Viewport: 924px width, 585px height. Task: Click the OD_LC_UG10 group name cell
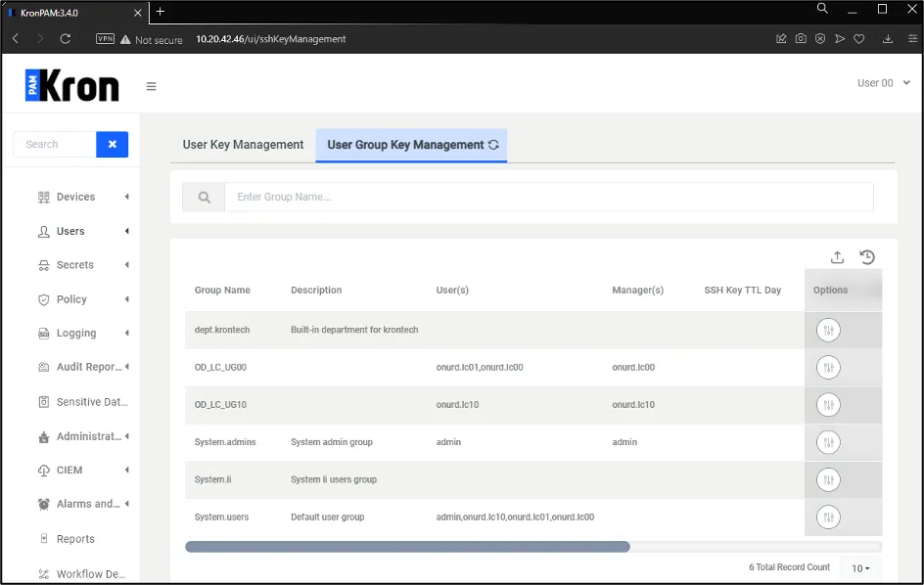[x=220, y=405]
